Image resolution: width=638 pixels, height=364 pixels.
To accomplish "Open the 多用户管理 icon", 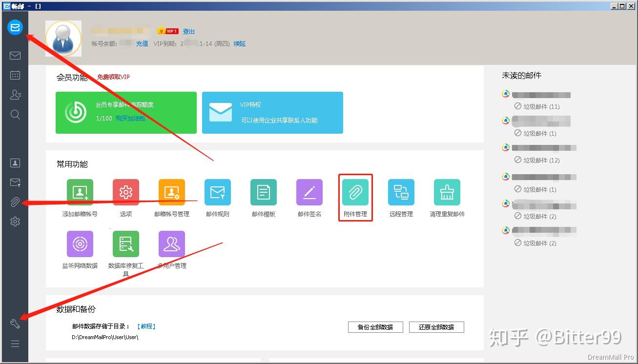I will (172, 244).
